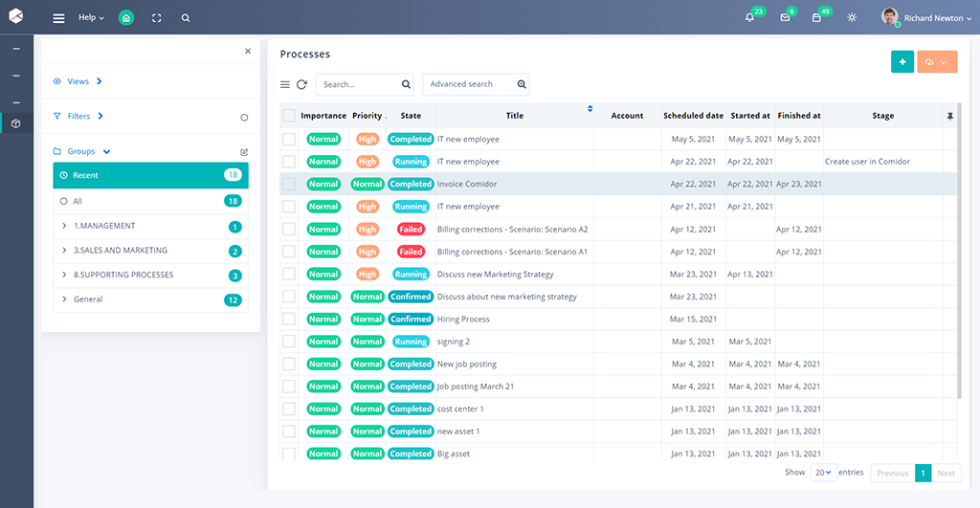Check the box for Hiring Process row
The width and height of the screenshot is (980, 508).
pos(289,319)
